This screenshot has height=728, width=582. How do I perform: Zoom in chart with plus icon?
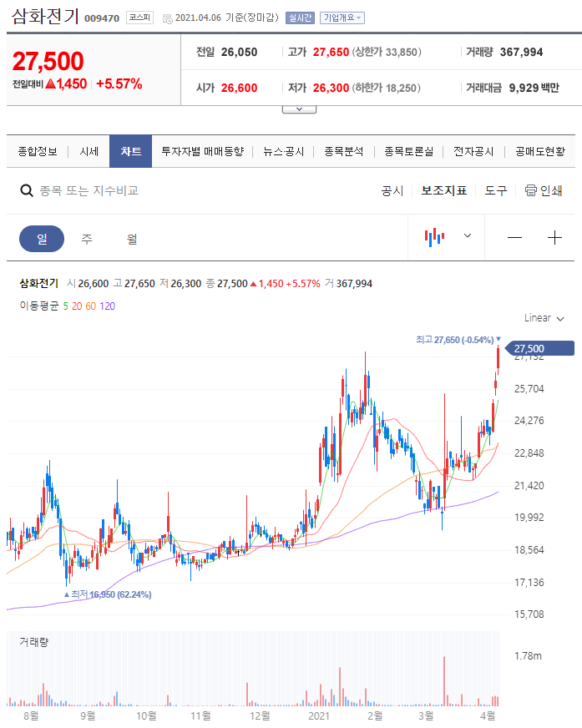click(554, 238)
